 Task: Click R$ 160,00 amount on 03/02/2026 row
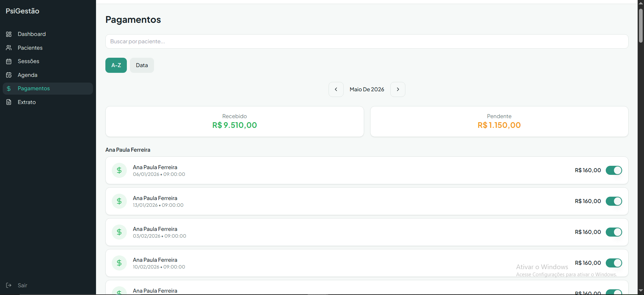point(588,232)
